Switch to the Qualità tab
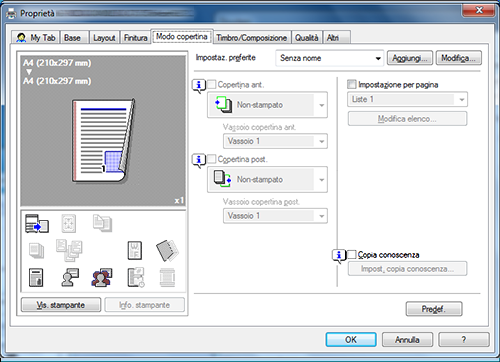The height and width of the screenshot is (362, 500). pos(306,38)
